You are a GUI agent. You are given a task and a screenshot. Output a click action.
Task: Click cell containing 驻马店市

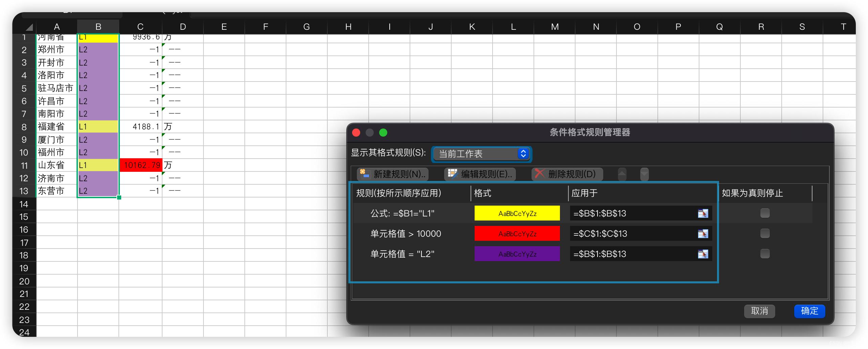coord(57,88)
